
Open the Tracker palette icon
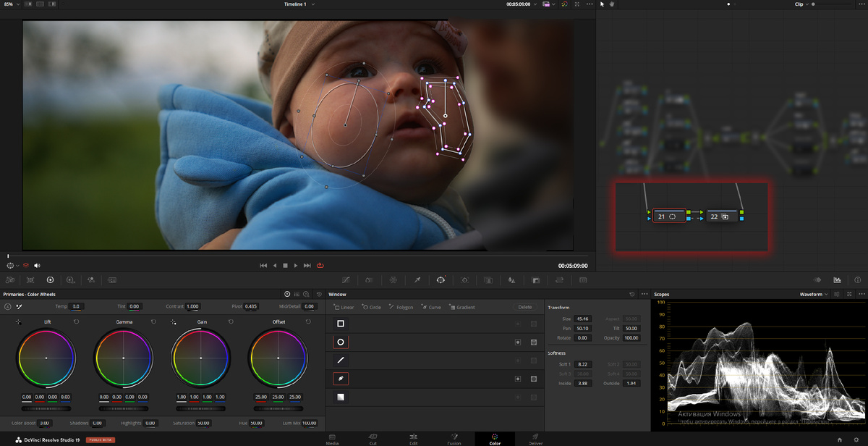[464, 279]
